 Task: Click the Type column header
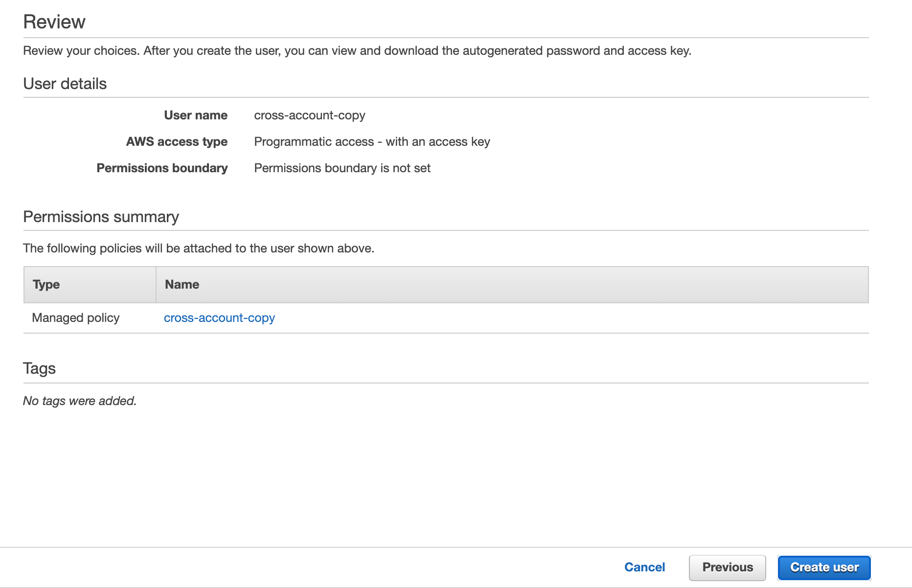pyautogui.click(x=46, y=285)
